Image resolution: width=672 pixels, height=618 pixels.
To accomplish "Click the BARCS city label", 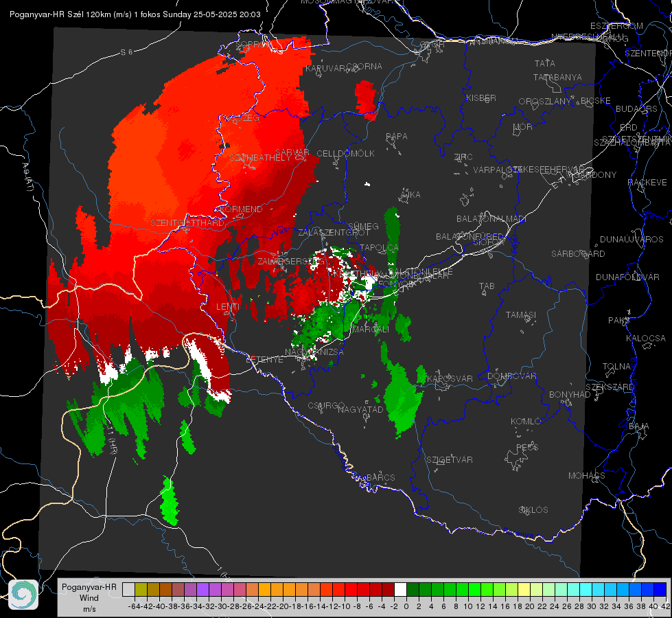I will pyautogui.click(x=380, y=477).
